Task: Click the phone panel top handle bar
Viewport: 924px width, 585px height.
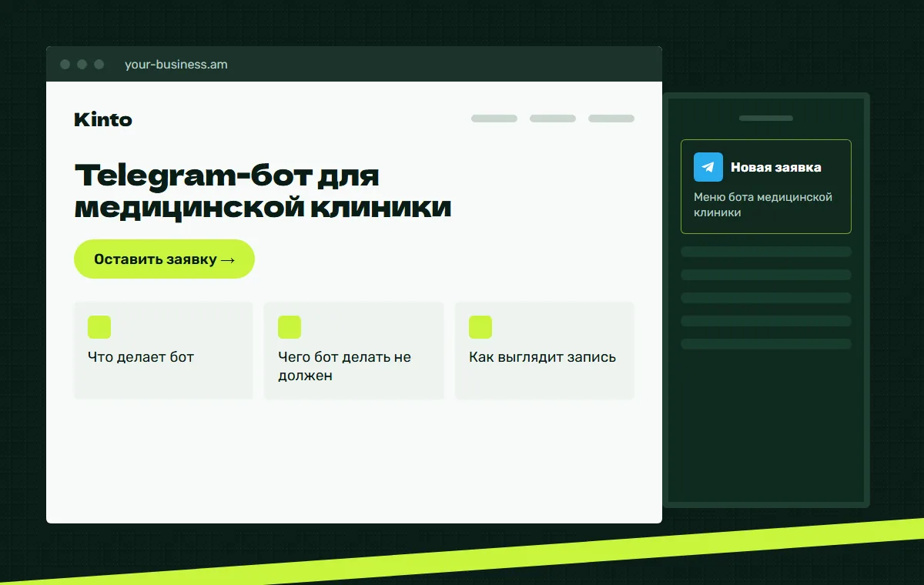Action: 766,119
